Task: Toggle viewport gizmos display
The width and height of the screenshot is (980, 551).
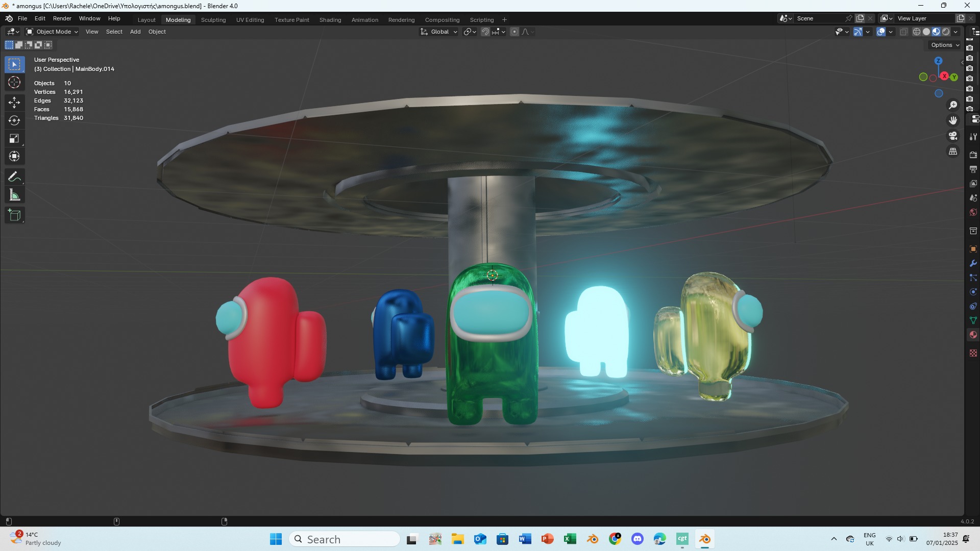Action: click(858, 32)
